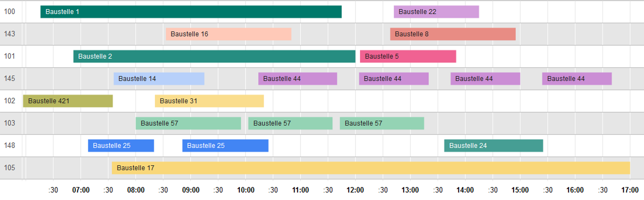This screenshot has height=200, width=644.
Task: Select resource row label 143
Action: pos(10,34)
